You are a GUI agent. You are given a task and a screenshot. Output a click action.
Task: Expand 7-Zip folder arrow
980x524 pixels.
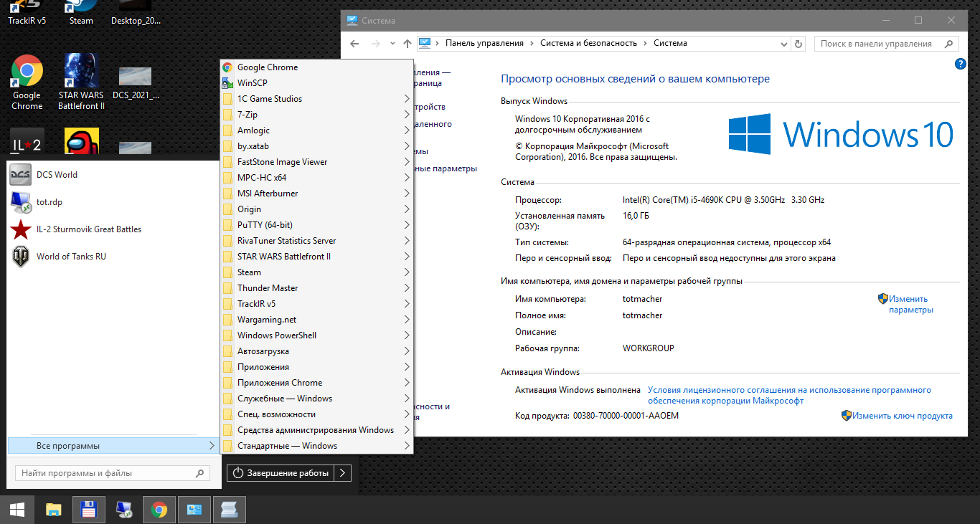point(407,115)
